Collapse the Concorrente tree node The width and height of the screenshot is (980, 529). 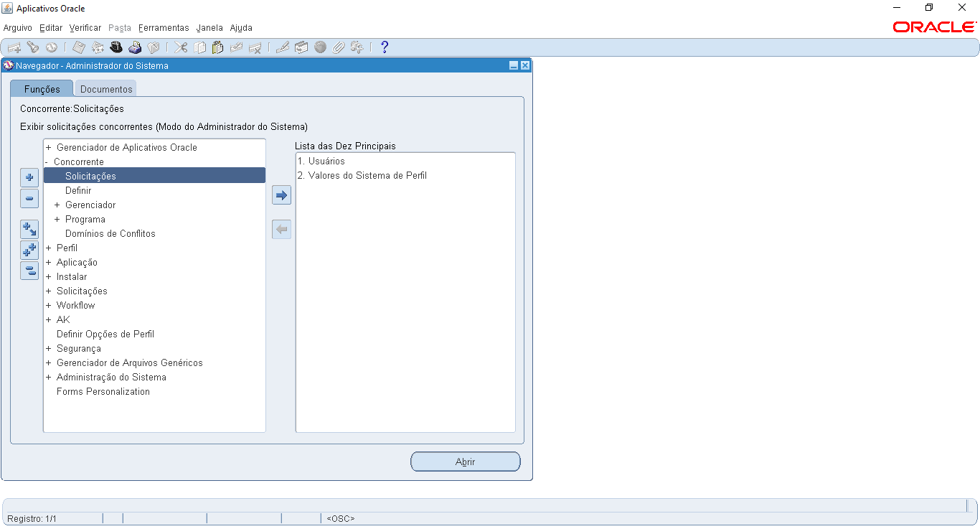[x=47, y=162]
